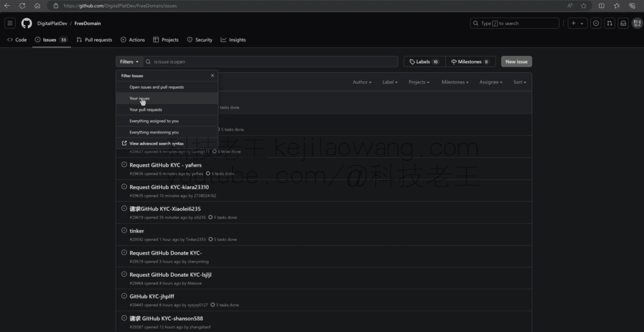Open the user avatar menu
The height and width of the screenshot is (332, 644).
click(637, 23)
